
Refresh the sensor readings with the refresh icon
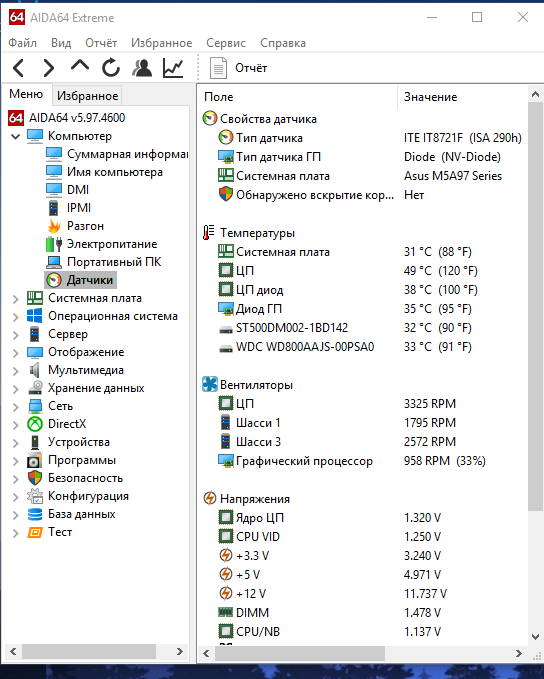pos(111,68)
